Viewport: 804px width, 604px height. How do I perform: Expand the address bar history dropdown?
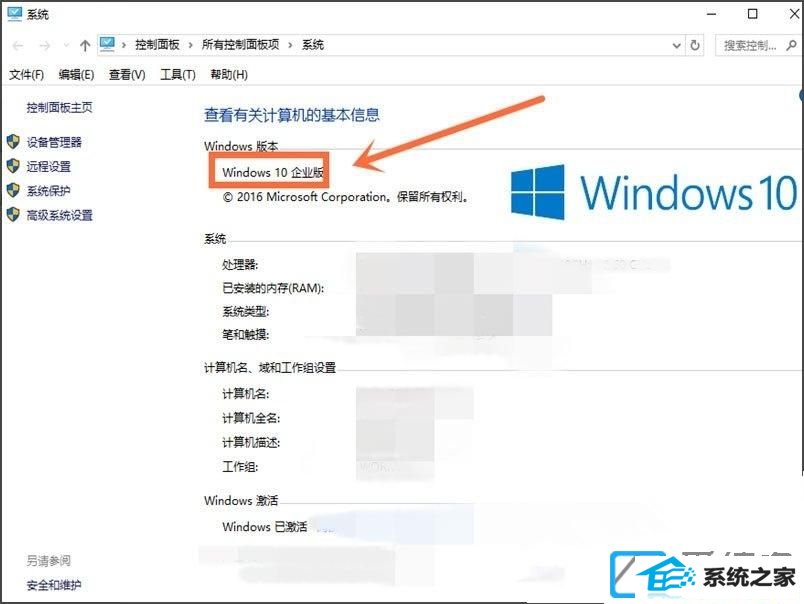click(676, 46)
